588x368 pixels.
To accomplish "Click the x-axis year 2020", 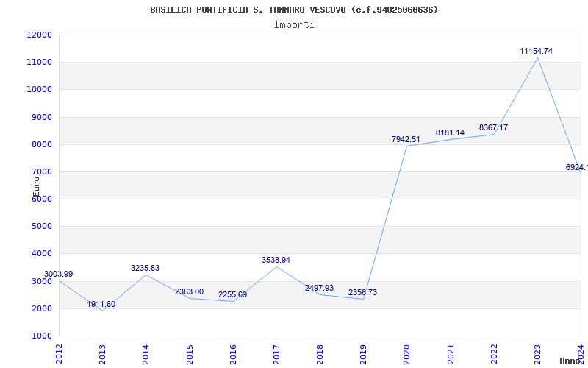I will click(x=407, y=355).
